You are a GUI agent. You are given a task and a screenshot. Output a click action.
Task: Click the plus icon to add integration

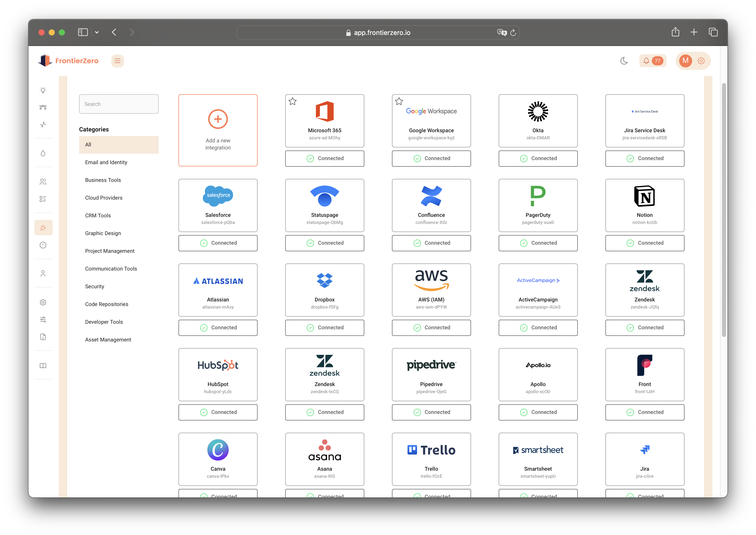point(218,119)
